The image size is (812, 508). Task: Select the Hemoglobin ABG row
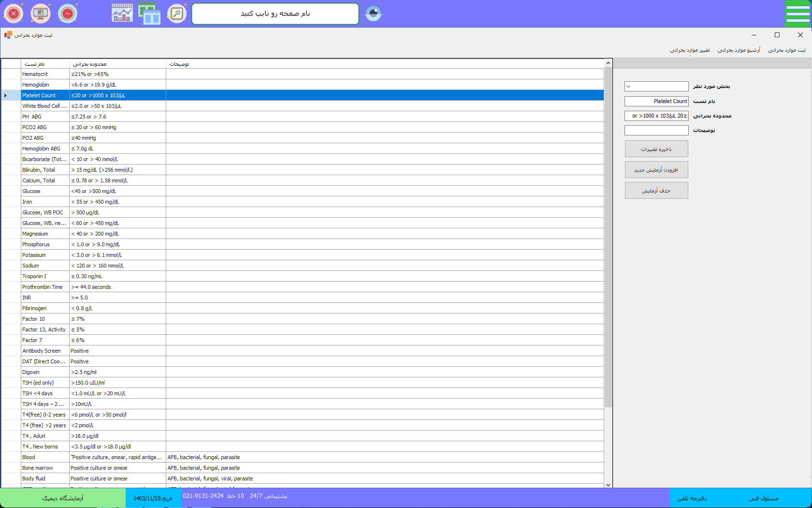pos(303,149)
